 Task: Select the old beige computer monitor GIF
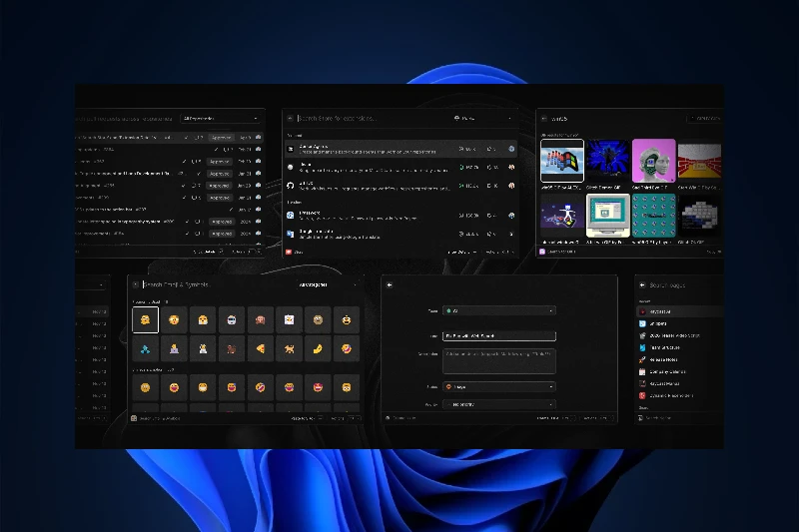(x=608, y=216)
